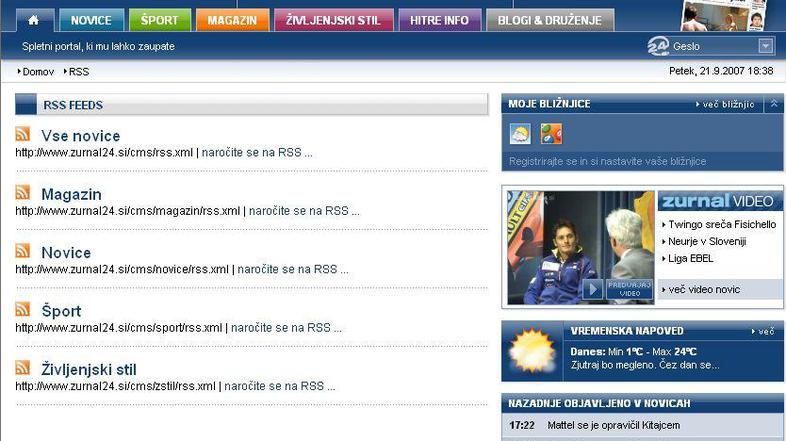Screen dimensions: 786x441
Task: Click the weather forecast text Zjutraj bo megleno
Action: click(645, 365)
